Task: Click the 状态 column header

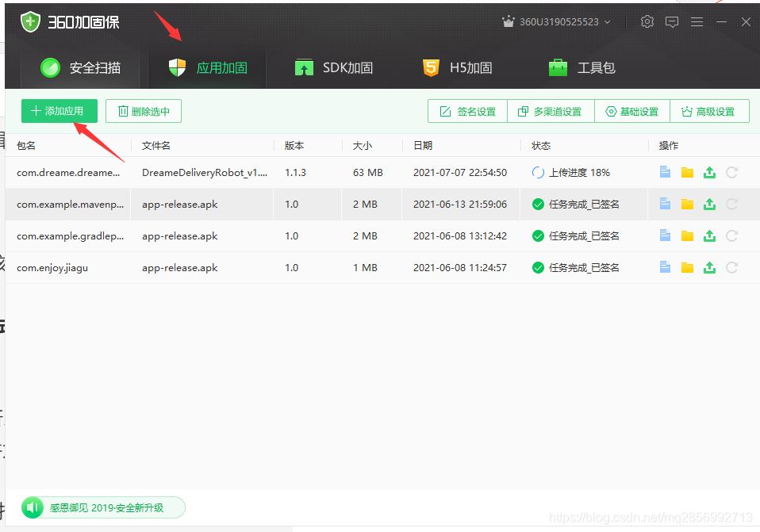Action: tap(541, 145)
